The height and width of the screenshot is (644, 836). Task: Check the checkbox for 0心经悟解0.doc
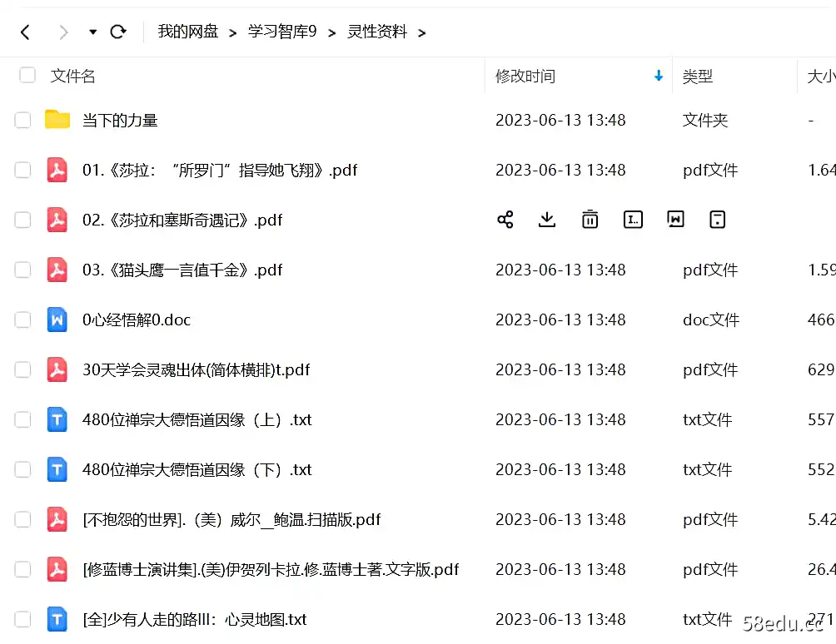22,320
